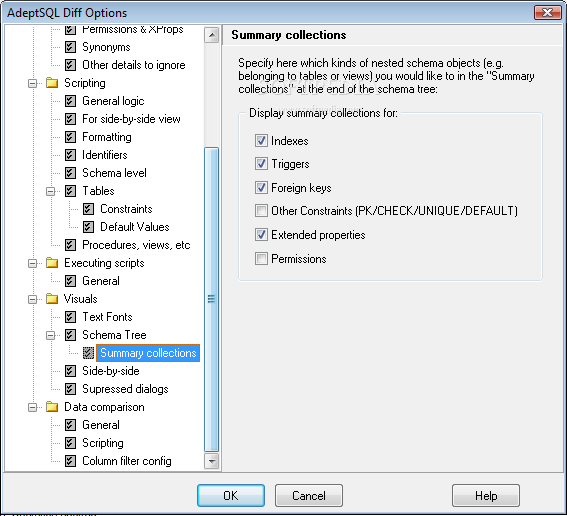567x516 pixels.
Task: Click the Synonyms page icon
Action: click(x=70, y=47)
